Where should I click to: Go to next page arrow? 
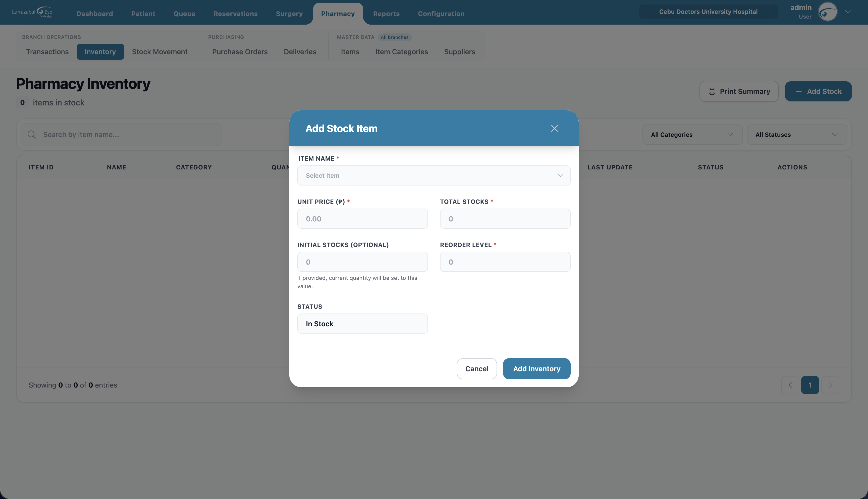tap(830, 385)
